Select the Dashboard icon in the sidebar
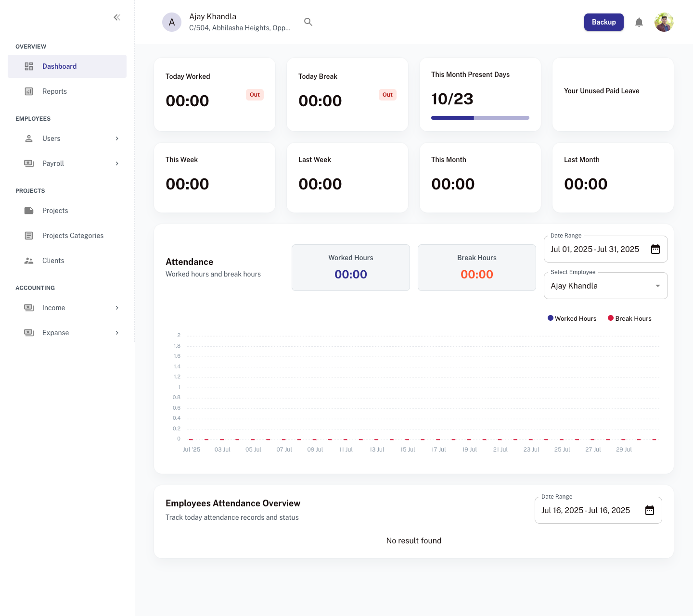Screen dimensions: 693x616 click(x=29, y=66)
